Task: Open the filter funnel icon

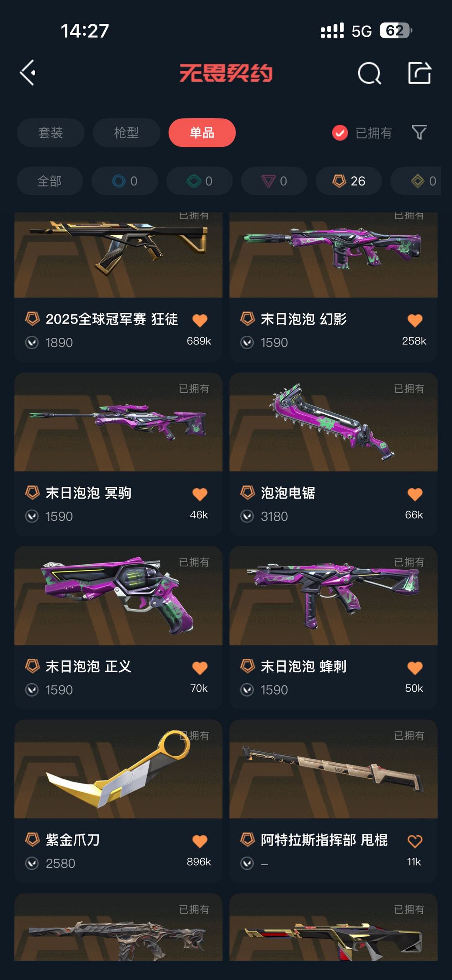Action: [419, 133]
